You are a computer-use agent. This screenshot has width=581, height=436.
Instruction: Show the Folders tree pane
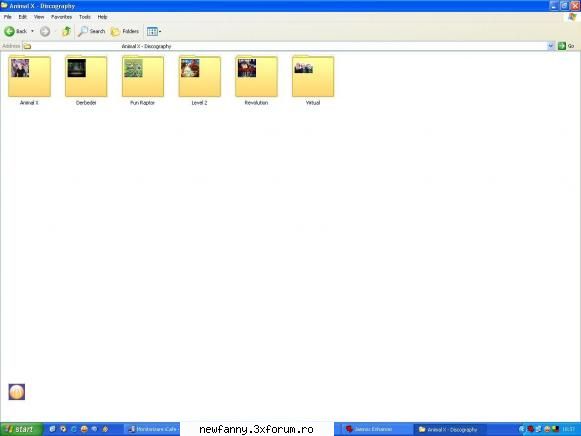125,31
